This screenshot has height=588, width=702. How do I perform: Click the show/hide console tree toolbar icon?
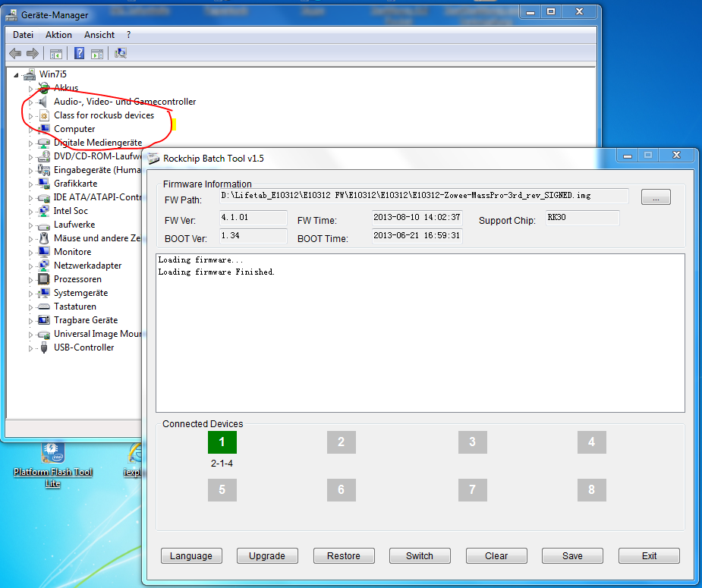pos(55,53)
